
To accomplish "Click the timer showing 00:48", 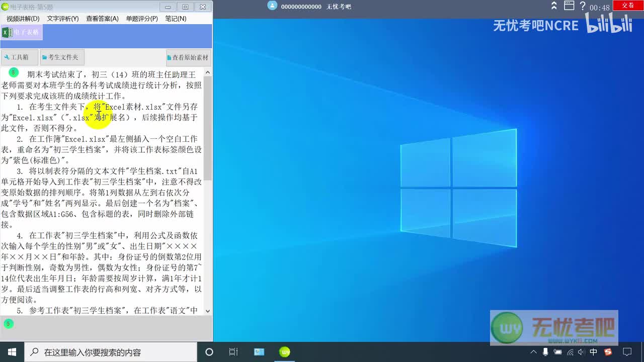I will coord(600,8).
